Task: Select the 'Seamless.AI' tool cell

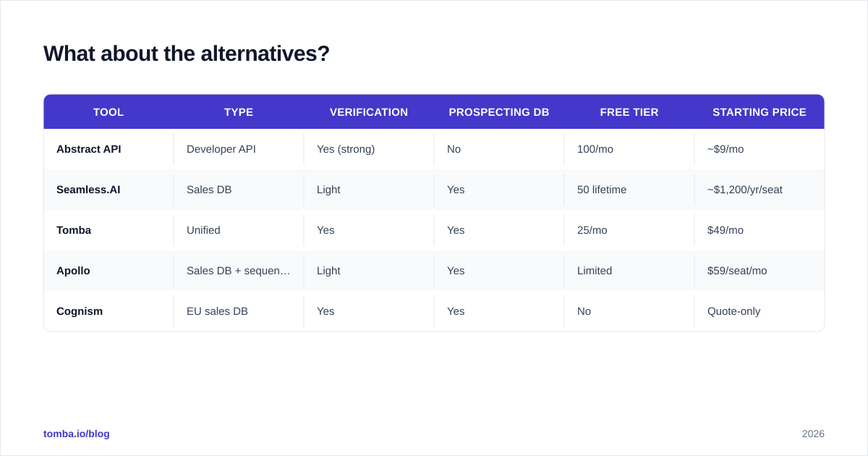Action: point(109,190)
